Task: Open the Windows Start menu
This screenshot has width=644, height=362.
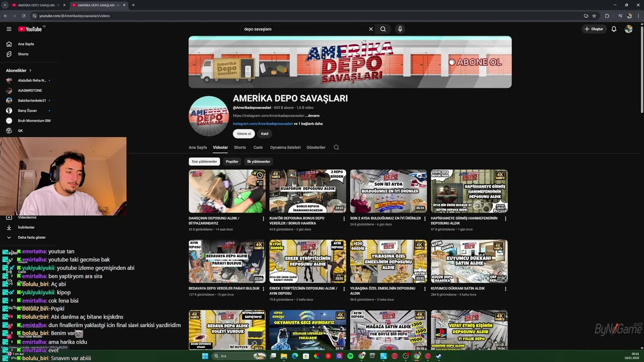Action: [x=205, y=356]
